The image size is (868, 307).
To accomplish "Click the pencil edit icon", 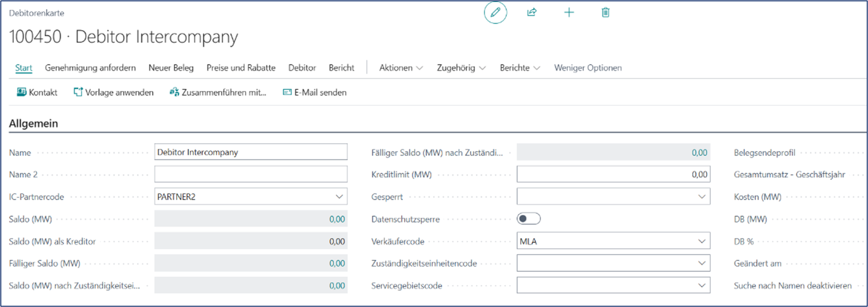I will pyautogui.click(x=495, y=13).
